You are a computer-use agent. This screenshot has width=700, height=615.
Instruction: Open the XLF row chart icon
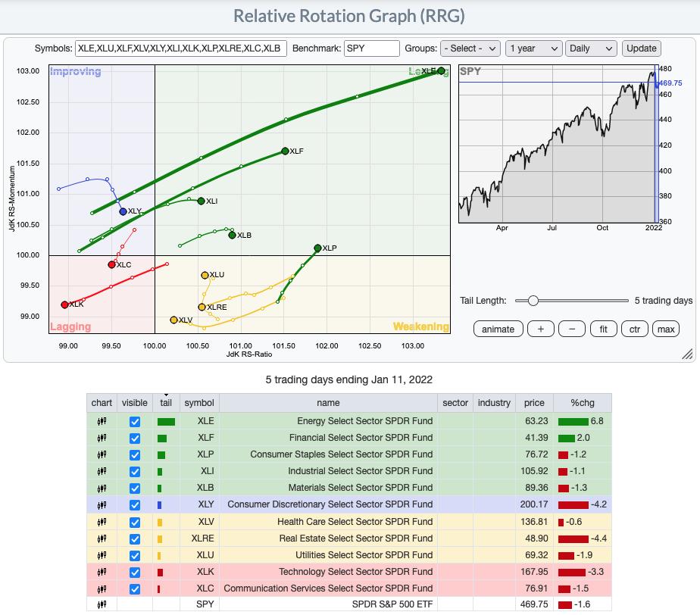coord(102,438)
